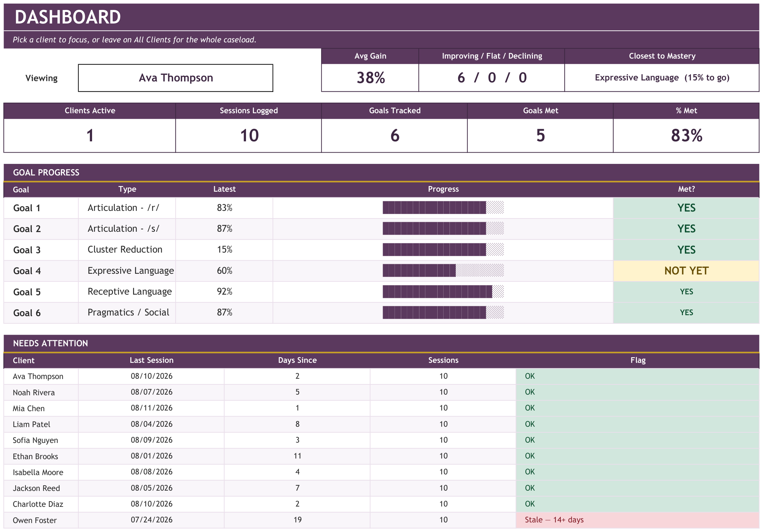This screenshot has width=763, height=532.
Task: Click Ava Thompson in Needs Attention list
Action: coord(38,376)
